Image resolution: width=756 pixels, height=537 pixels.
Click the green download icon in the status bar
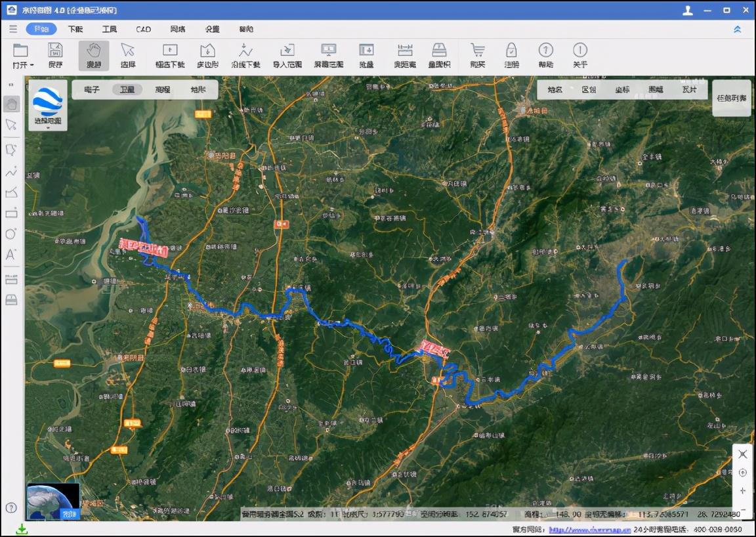pyautogui.click(x=21, y=529)
